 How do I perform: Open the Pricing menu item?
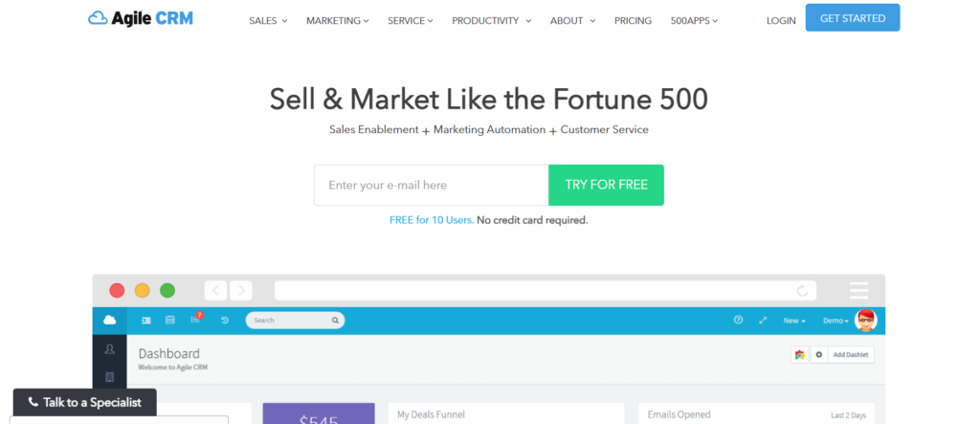pos(633,20)
